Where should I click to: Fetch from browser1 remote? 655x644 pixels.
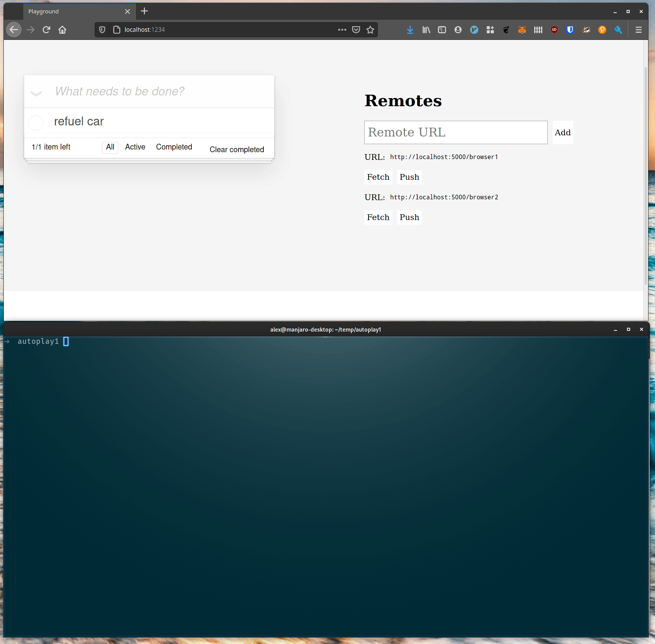[x=378, y=177]
